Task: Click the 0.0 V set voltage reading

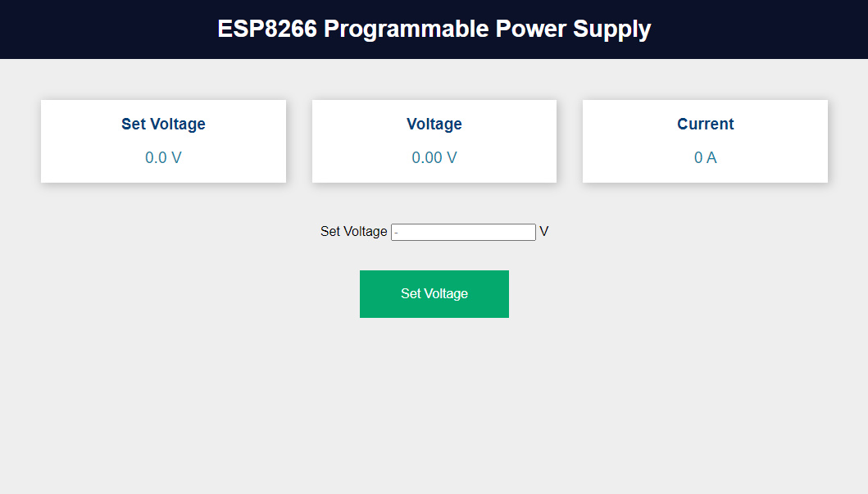Action: coord(163,158)
